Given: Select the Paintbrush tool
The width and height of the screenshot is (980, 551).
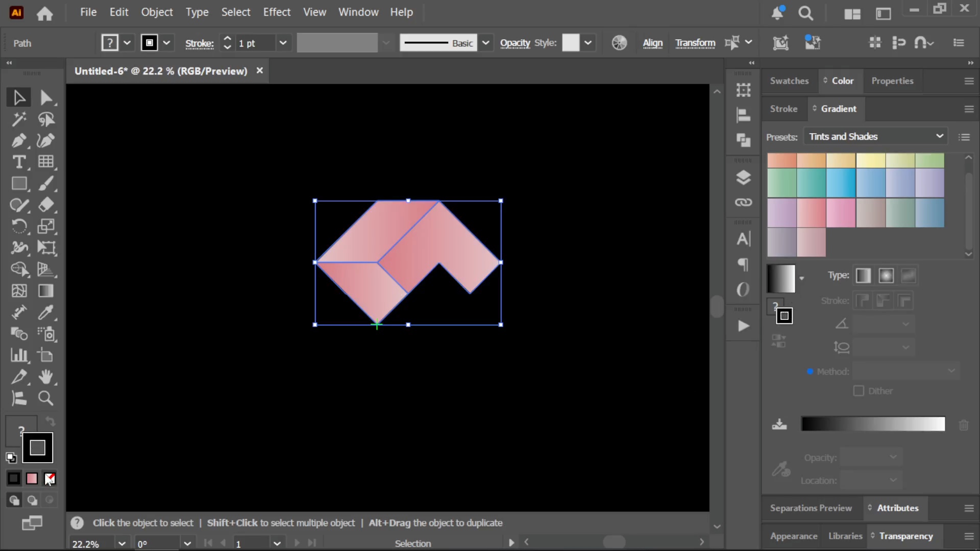Looking at the screenshot, I should click(x=46, y=184).
